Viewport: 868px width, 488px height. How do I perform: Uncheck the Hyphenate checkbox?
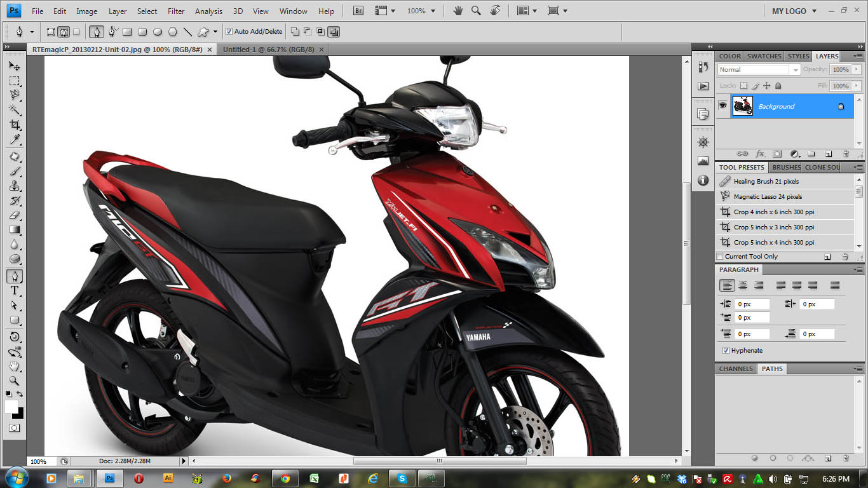point(726,351)
